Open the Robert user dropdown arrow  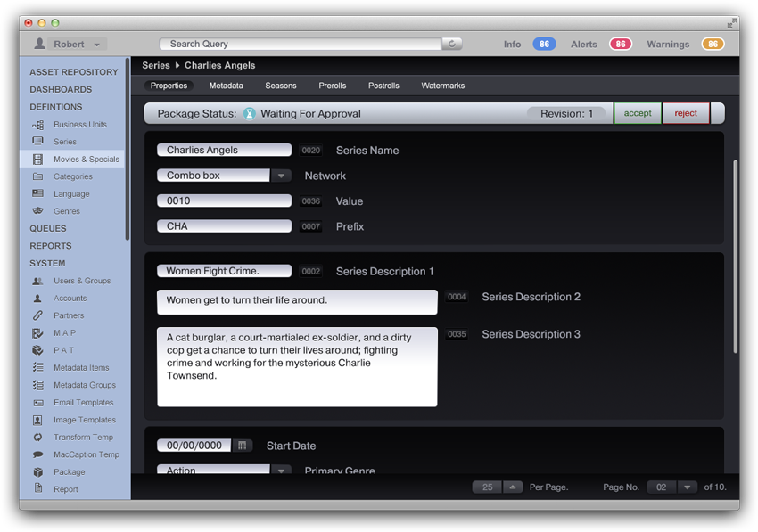coord(96,45)
